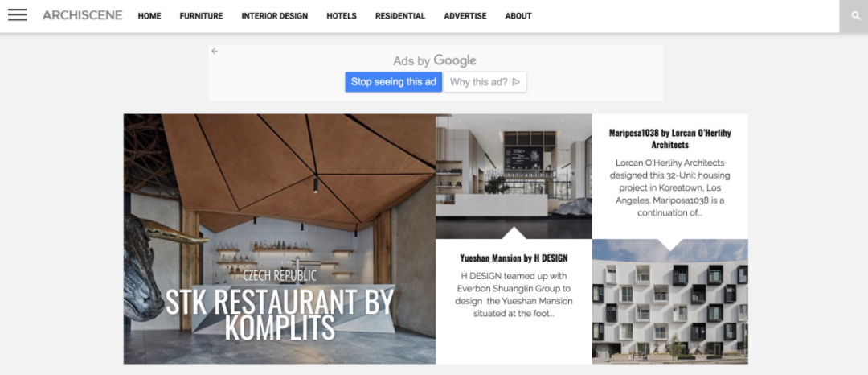Image resolution: width=868 pixels, height=375 pixels.
Task: Click the ad back arrow icon
Action: 215,51
